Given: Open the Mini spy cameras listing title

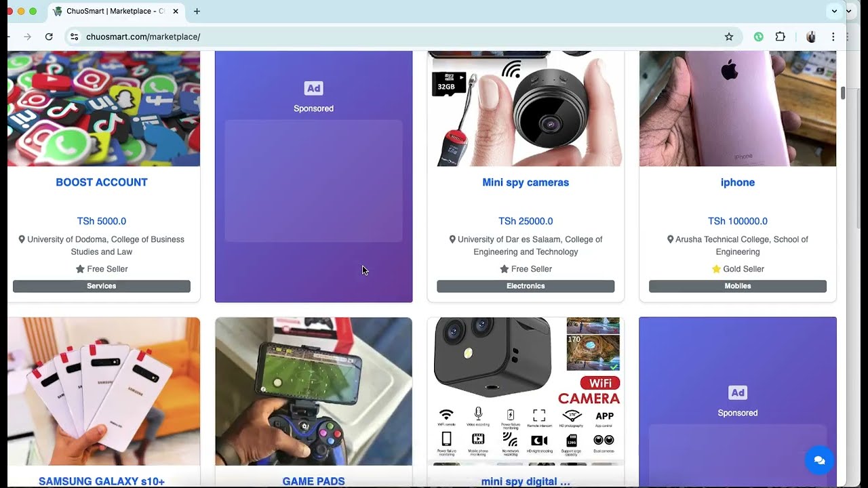Looking at the screenshot, I should click(526, 182).
